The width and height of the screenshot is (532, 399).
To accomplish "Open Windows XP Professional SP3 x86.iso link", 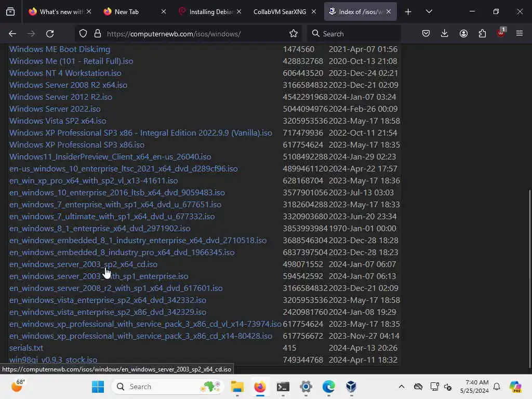I will pyautogui.click(x=77, y=145).
